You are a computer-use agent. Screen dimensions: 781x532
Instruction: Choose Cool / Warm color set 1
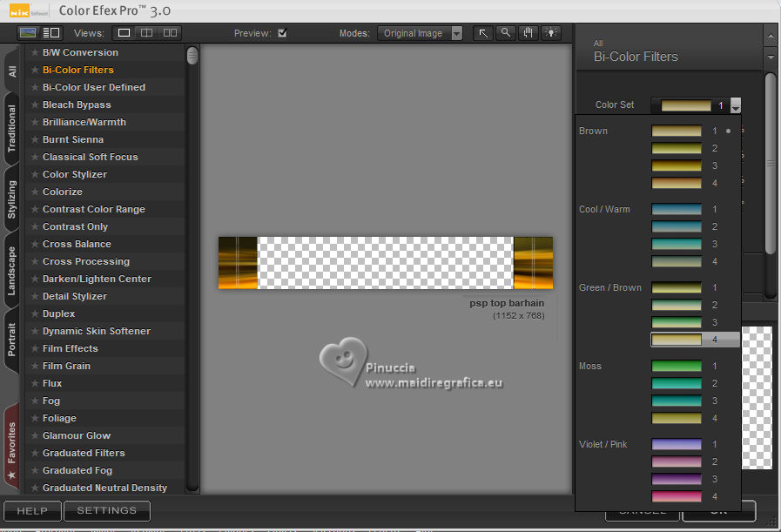[x=677, y=209]
